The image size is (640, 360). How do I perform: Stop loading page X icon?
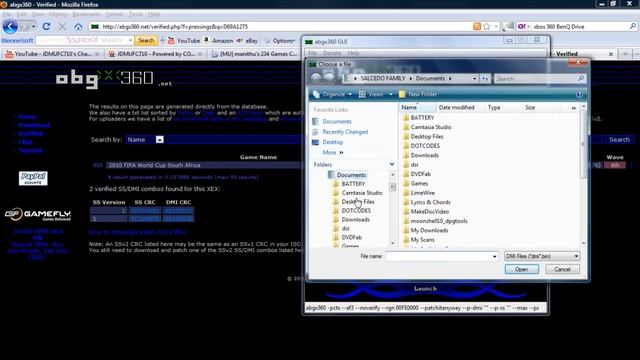pos(62,27)
